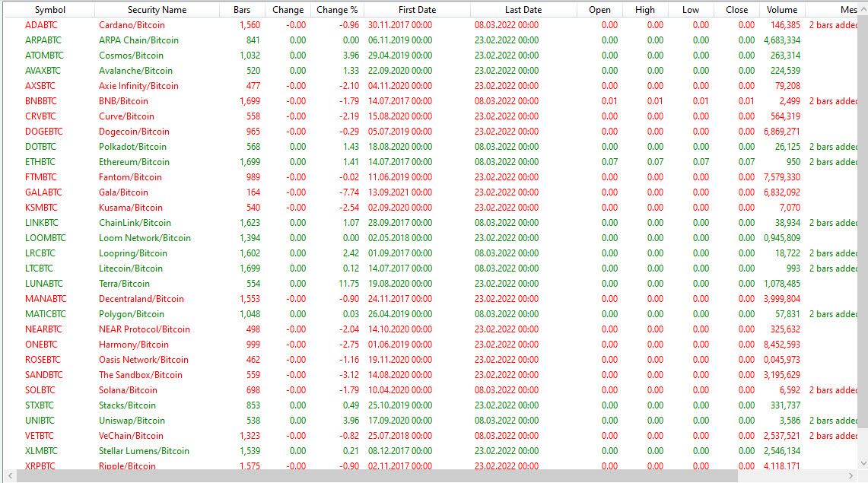This screenshot has width=868, height=483.
Task: Click first date 30.11.2017 00:00
Action: pos(399,25)
